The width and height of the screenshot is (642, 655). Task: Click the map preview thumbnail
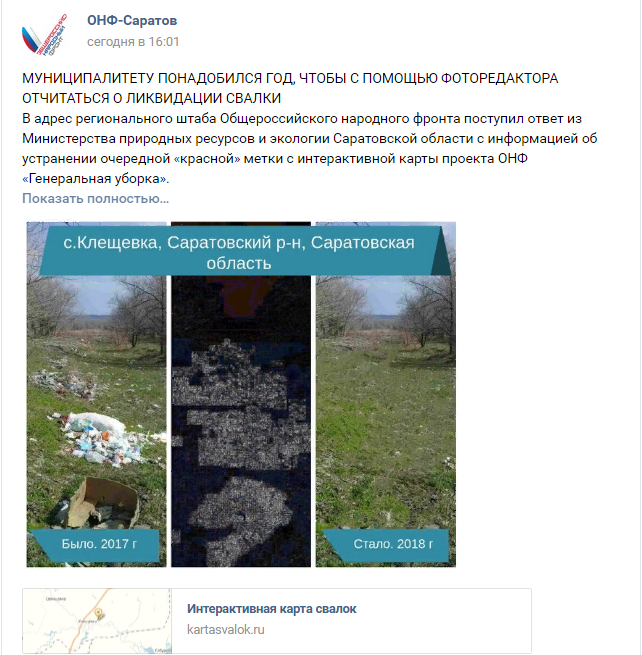pos(97,621)
